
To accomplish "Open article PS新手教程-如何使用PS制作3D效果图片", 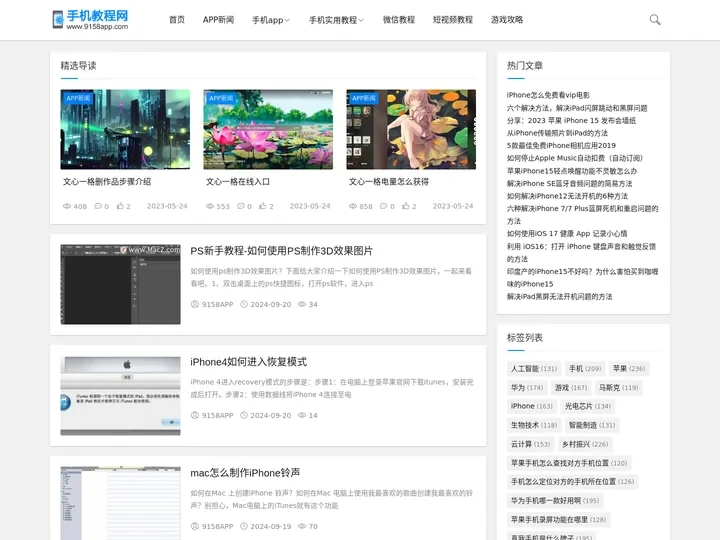I will [281, 251].
